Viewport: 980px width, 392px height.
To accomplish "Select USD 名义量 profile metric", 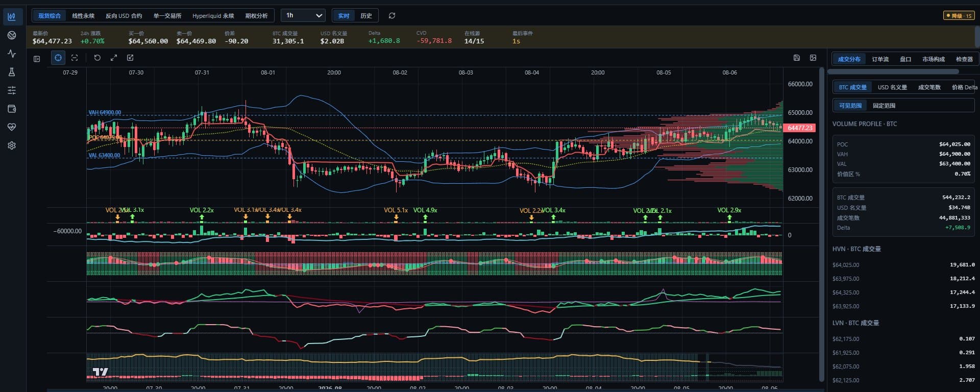I will pos(892,87).
